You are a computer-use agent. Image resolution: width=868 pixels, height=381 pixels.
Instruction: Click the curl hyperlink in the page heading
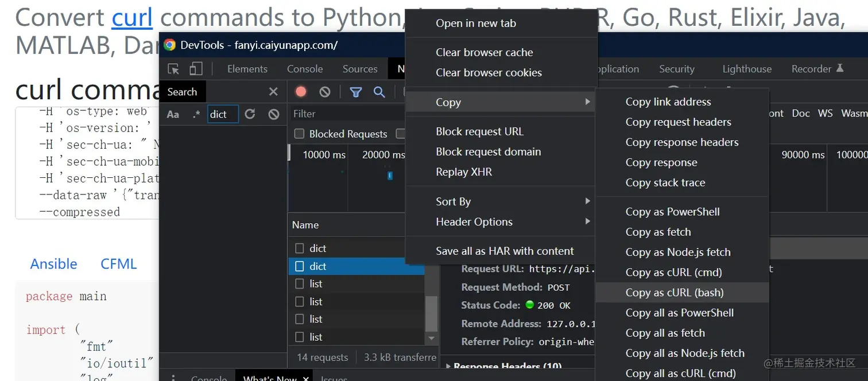pyautogui.click(x=132, y=18)
